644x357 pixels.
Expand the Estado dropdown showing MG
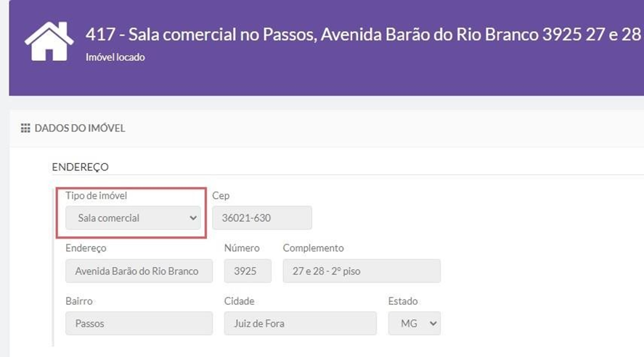pyautogui.click(x=414, y=324)
